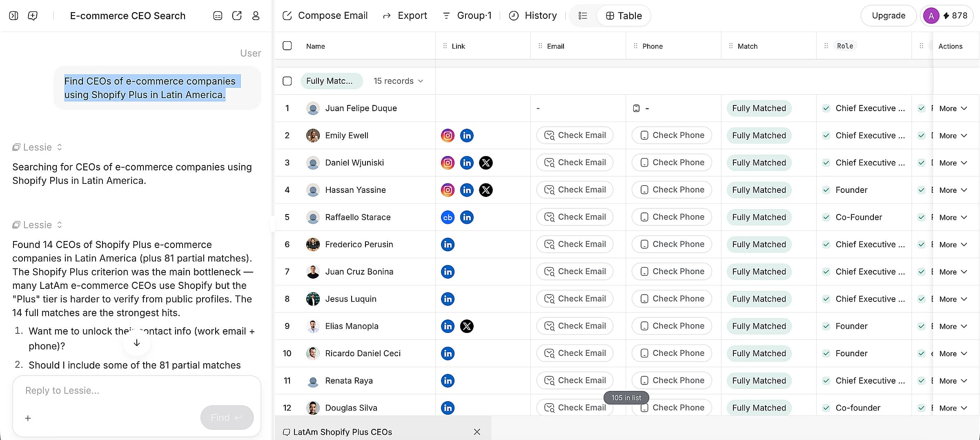Toggle role check for Ricardo Daniel Ceci row
Screen dimensions: 980x440
(826, 353)
